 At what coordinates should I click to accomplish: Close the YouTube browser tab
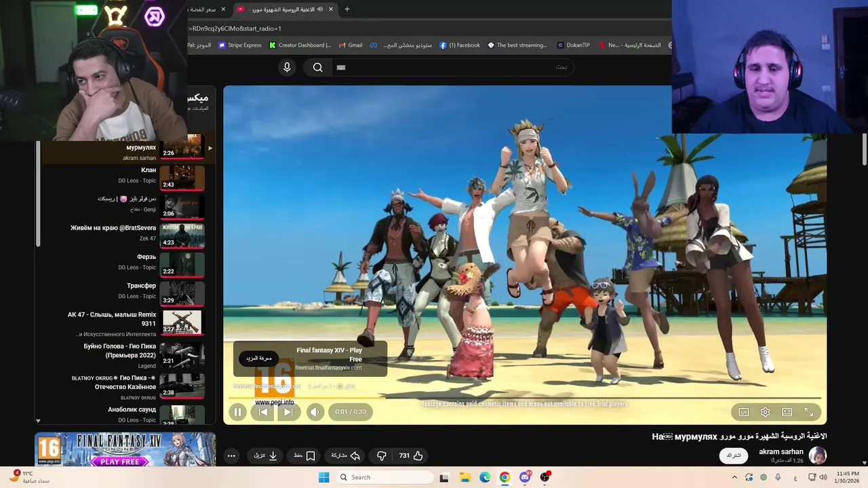(x=331, y=9)
